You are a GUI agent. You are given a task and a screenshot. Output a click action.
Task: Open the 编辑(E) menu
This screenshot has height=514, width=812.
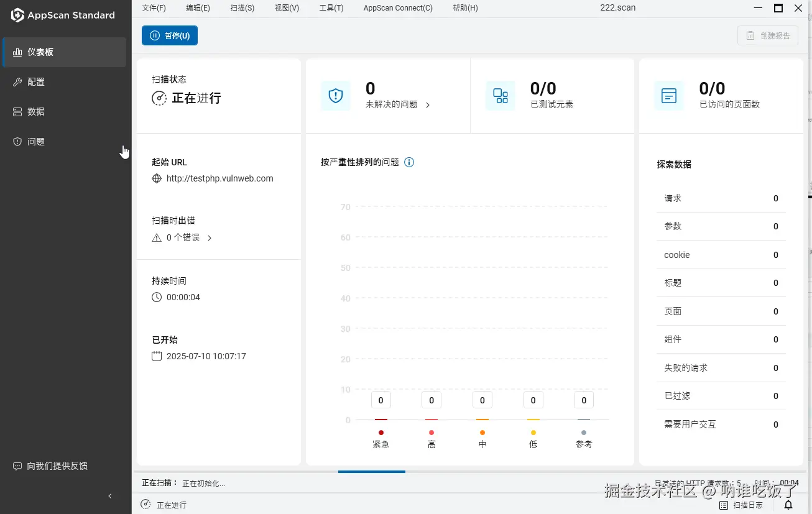(x=198, y=8)
